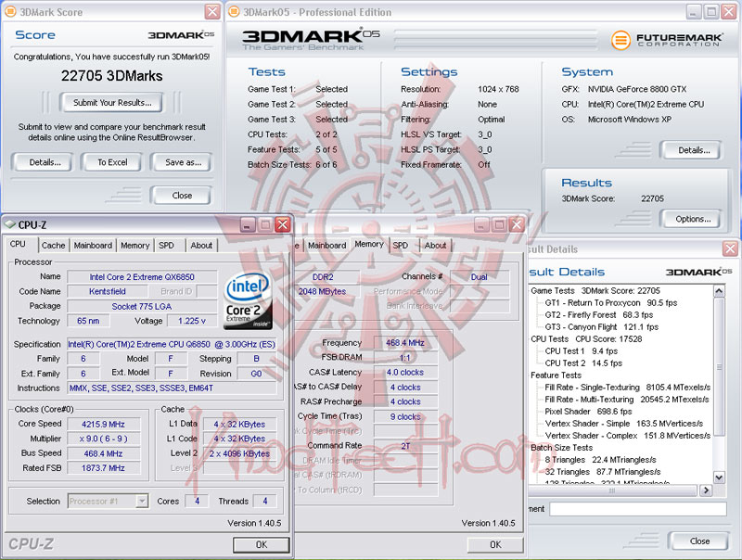
Task: Click Close in Result Details window
Action: pos(699,541)
